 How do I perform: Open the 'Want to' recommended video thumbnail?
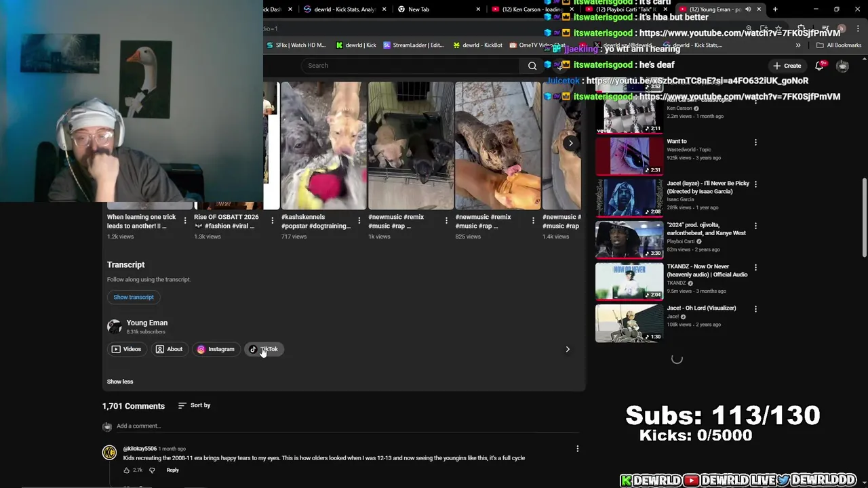629,156
